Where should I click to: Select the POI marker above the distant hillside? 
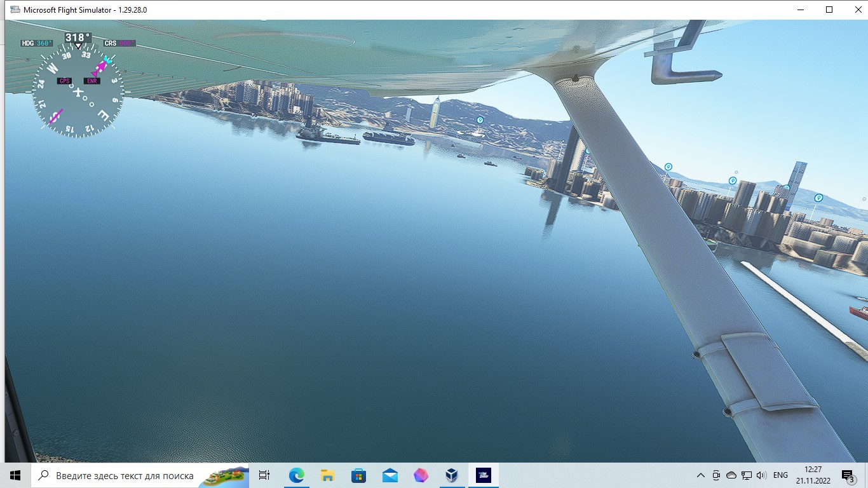[x=480, y=119]
